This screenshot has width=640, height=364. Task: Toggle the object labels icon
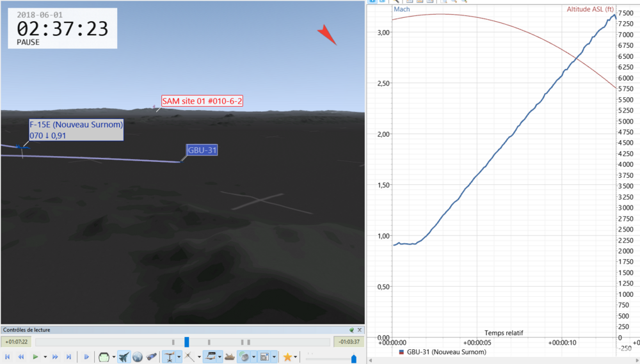(x=210, y=357)
